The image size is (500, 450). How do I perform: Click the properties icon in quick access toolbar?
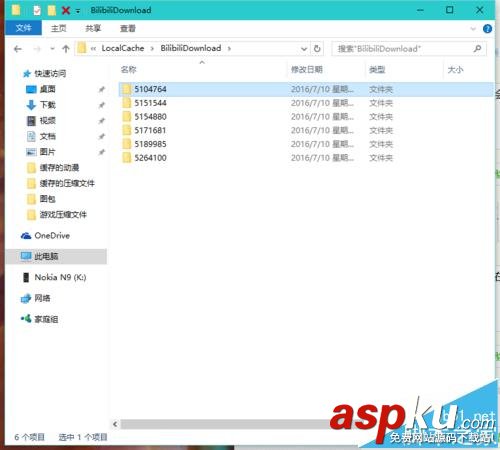pyautogui.click(x=37, y=10)
